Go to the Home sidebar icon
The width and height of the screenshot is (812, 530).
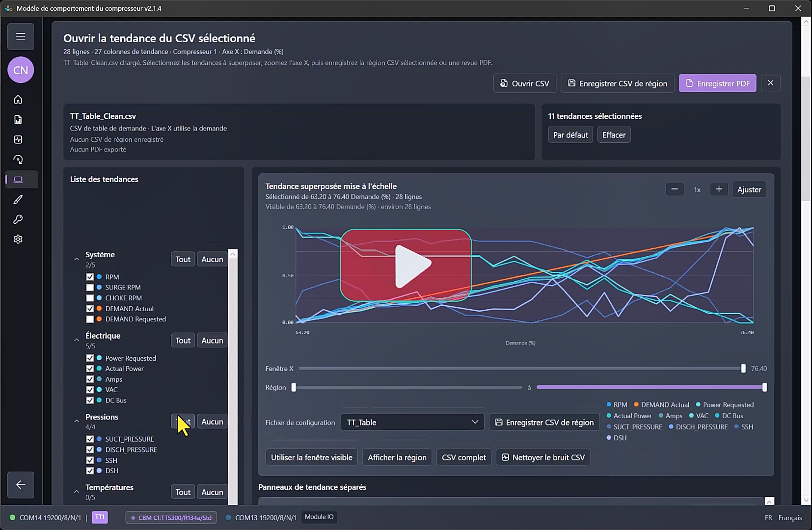tap(18, 100)
